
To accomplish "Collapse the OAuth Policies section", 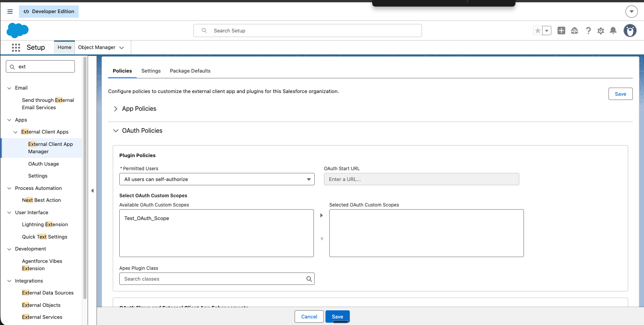I will coord(116,131).
